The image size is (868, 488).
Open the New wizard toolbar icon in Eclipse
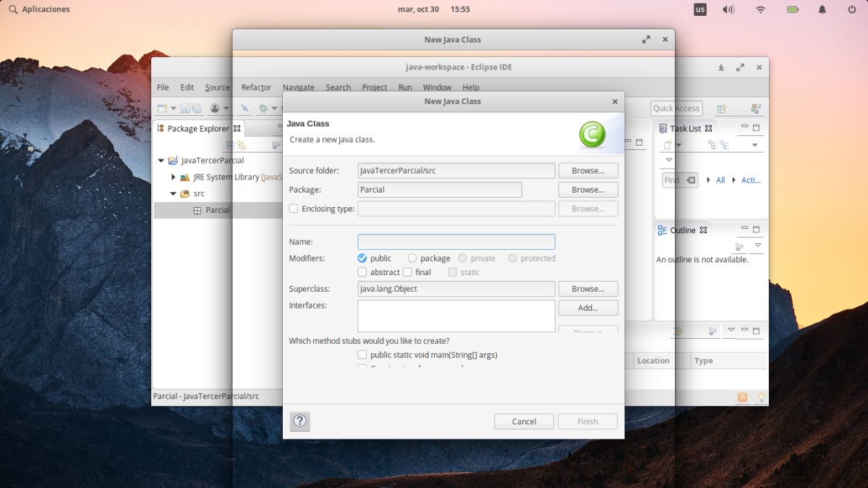coord(162,108)
